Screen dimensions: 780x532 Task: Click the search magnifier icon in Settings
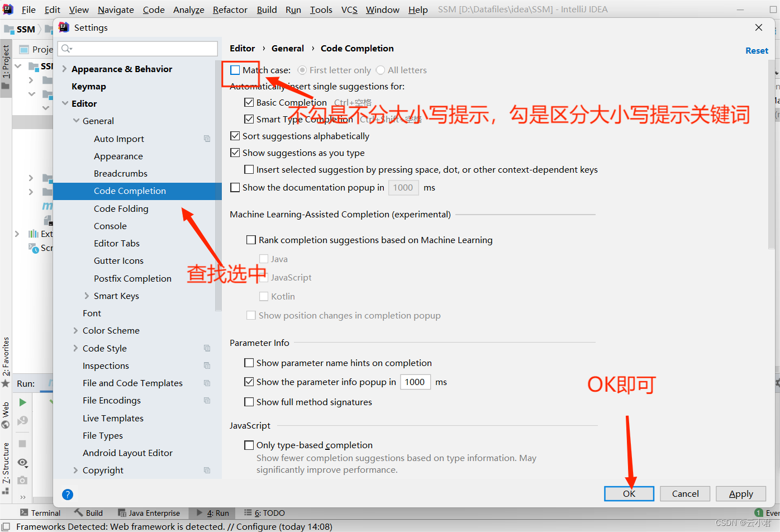click(x=66, y=49)
